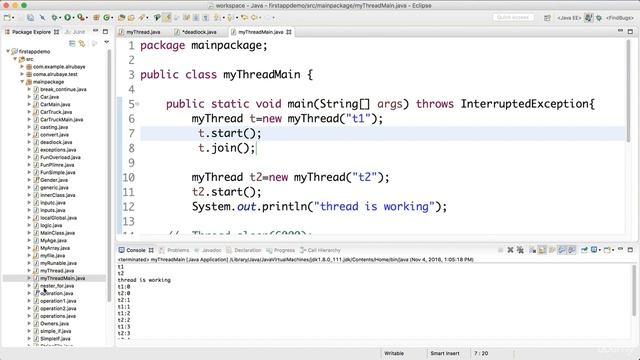
Task: Toggle Show Console on standard error change
Action: pos(571,250)
